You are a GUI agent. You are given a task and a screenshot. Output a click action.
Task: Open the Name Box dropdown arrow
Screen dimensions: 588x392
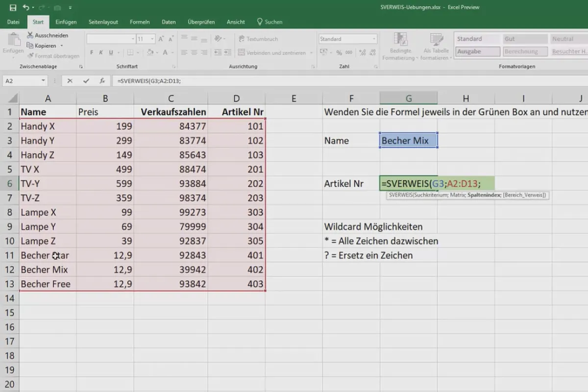(x=43, y=81)
